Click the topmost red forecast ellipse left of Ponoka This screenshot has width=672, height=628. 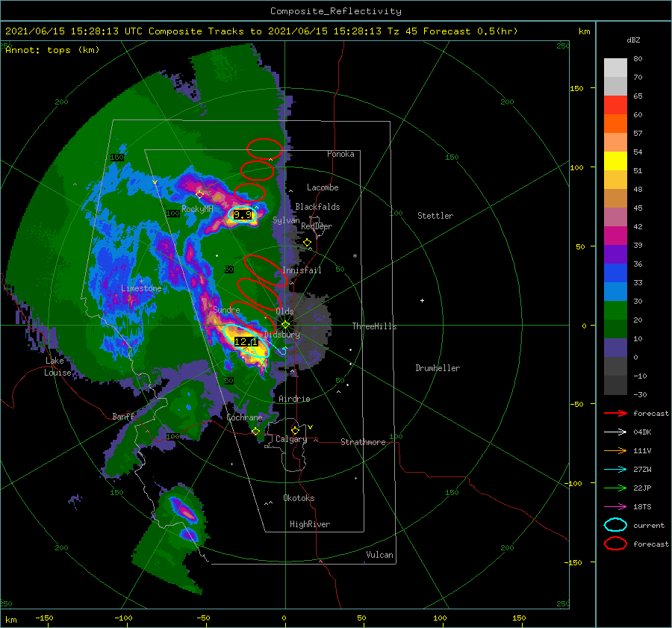pos(265,149)
